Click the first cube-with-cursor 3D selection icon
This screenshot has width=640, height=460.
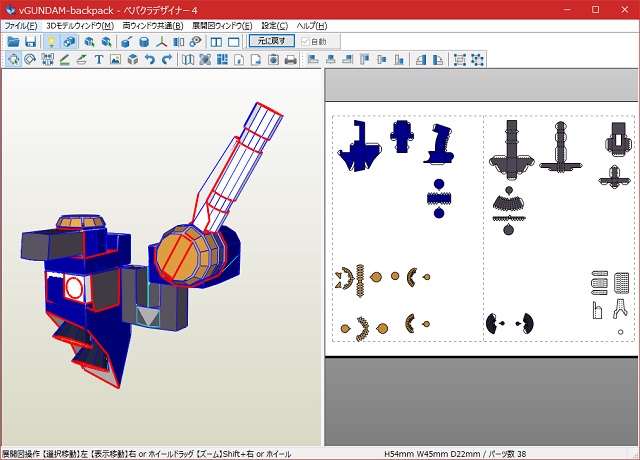pyautogui.click(x=89, y=42)
